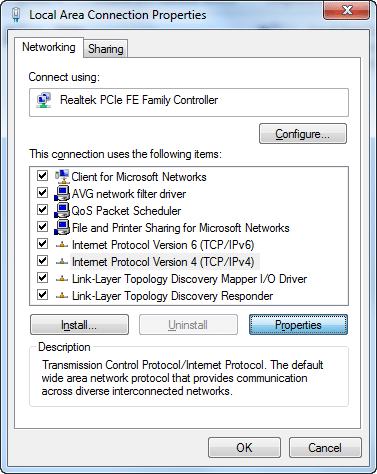Select 'Client for Microsoft Networks' list item

tap(139, 177)
